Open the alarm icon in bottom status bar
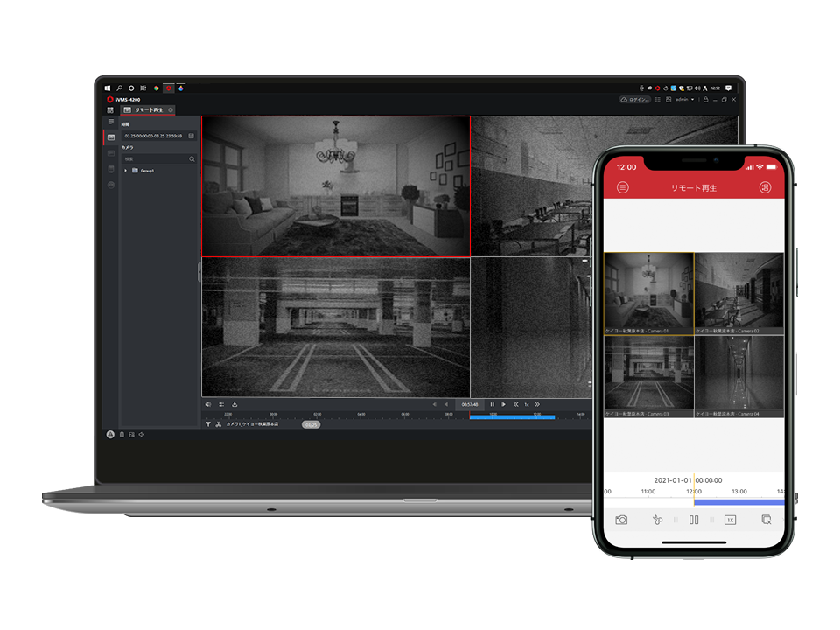This screenshot has height=630, width=840. (110, 435)
